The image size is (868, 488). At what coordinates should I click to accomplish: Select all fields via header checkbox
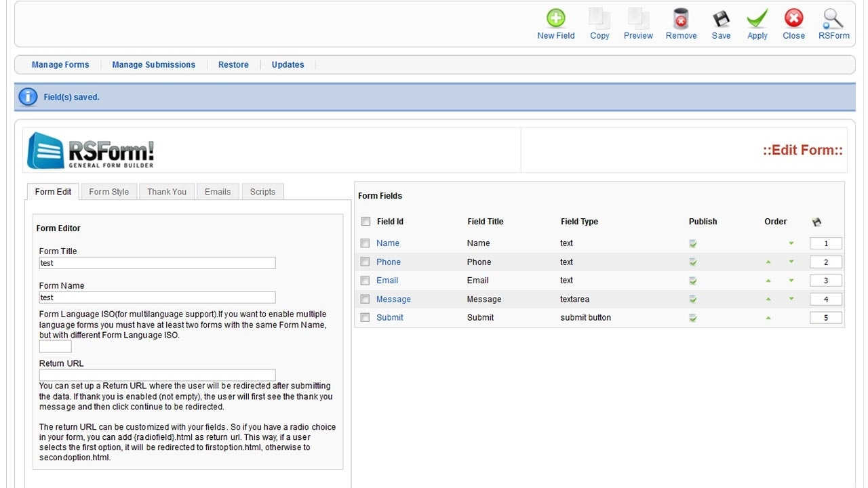tap(365, 220)
